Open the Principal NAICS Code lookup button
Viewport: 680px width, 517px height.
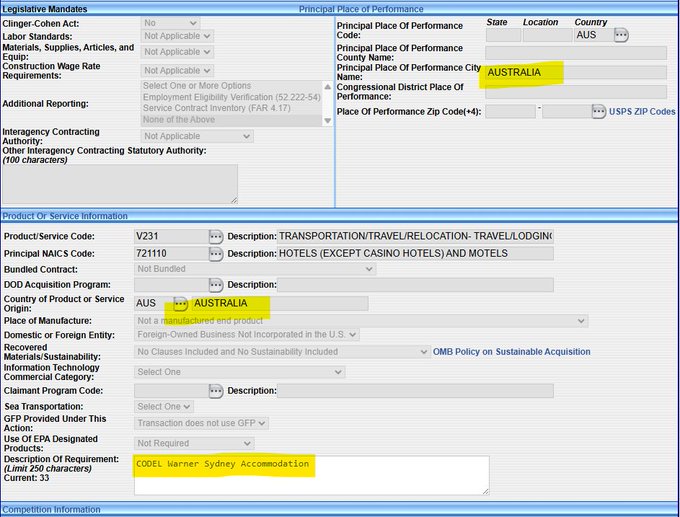pos(215,254)
